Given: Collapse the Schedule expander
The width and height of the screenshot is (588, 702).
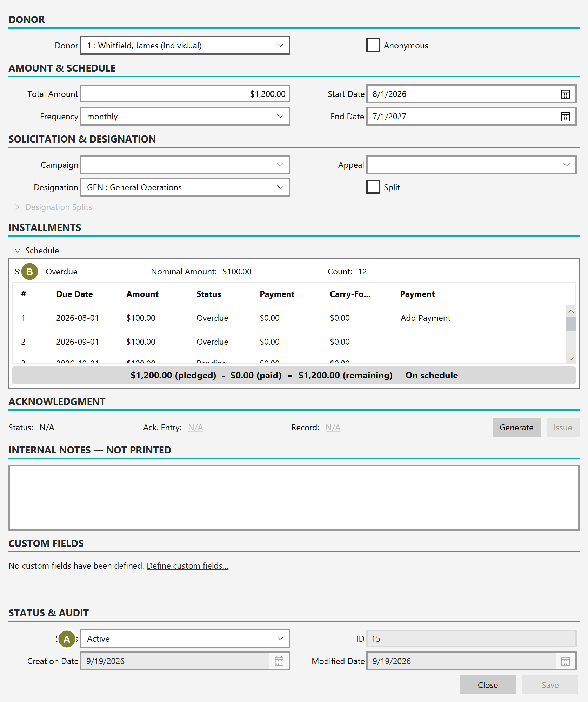Looking at the screenshot, I should tap(37, 251).
